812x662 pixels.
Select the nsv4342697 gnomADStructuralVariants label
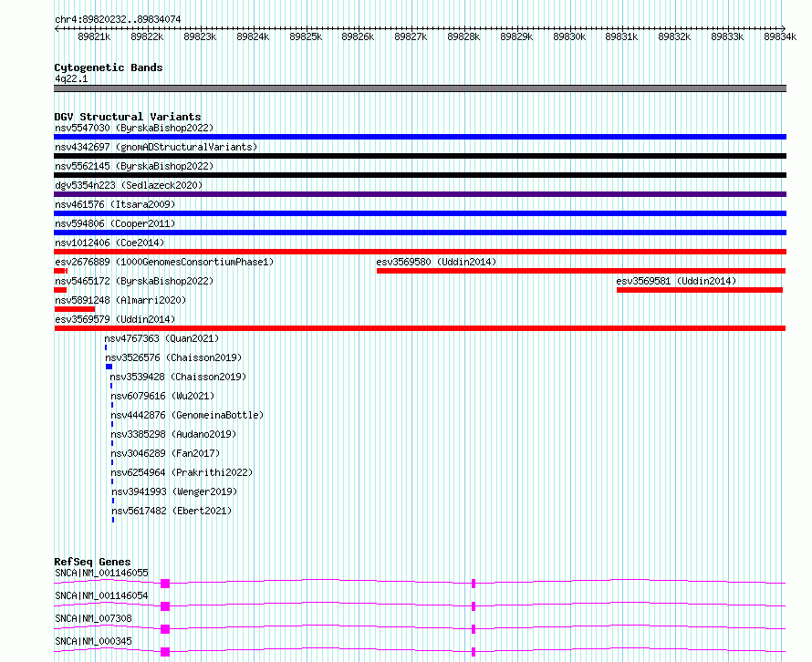click(156, 147)
